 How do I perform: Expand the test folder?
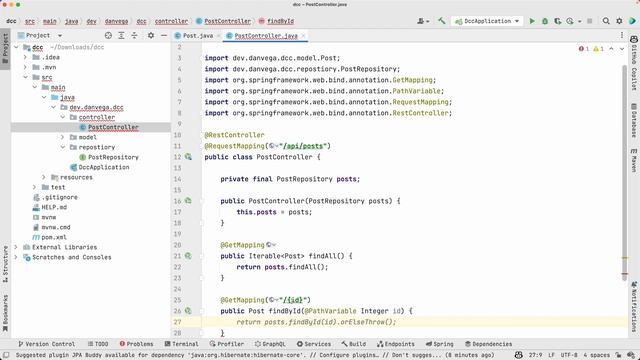(35, 187)
